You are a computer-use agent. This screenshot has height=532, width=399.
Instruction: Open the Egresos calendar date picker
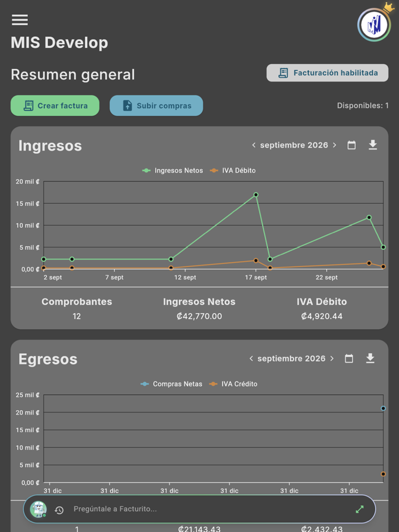349,359
